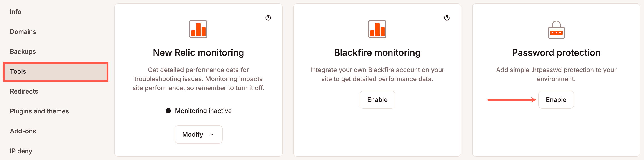
Task: Click the Blackfire monitoring chart icon
Action: coord(377,30)
